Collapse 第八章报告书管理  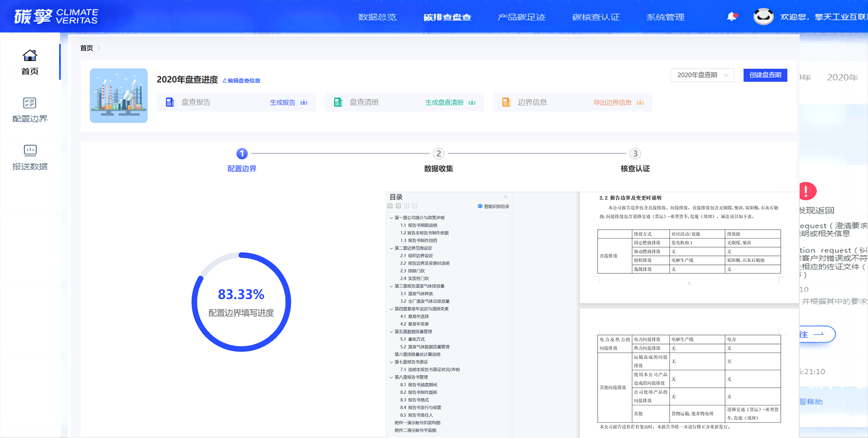tap(392, 377)
